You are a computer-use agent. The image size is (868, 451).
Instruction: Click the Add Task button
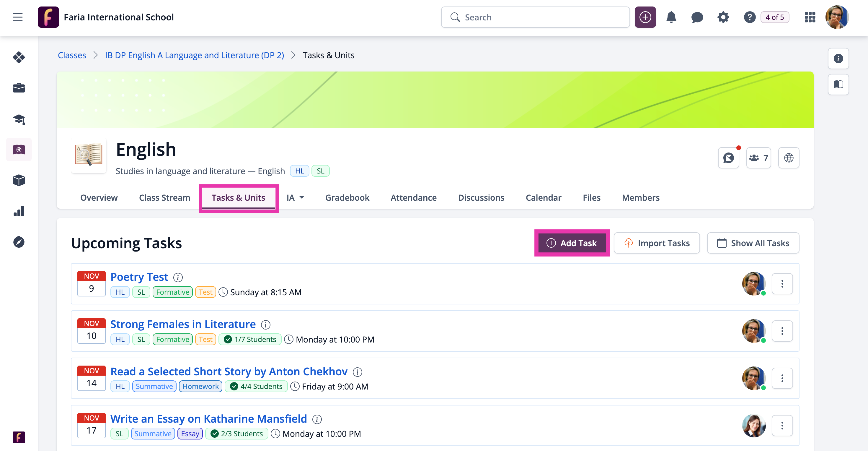(x=572, y=243)
